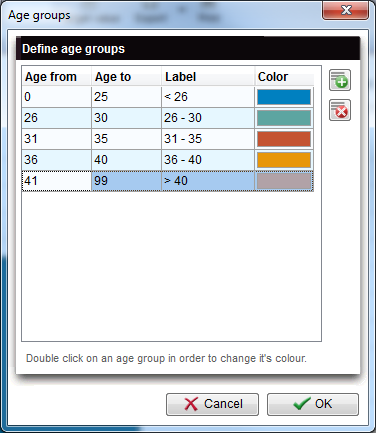Select the Age to cell with value 40
This screenshot has width=376, height=433.
pos(126,160)
